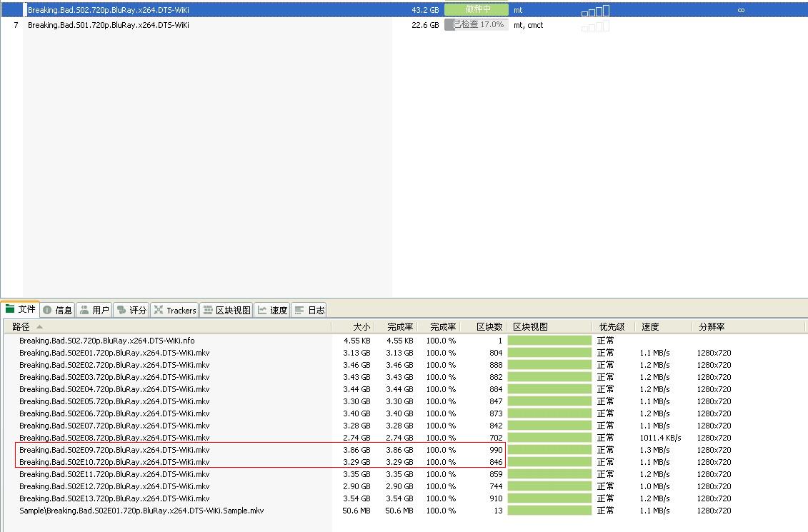The width and height of the screenshot is (808, 532).
Task: Click the folder icon on 文件 tab
Action: pyautogui.click(x=10, y=309)
